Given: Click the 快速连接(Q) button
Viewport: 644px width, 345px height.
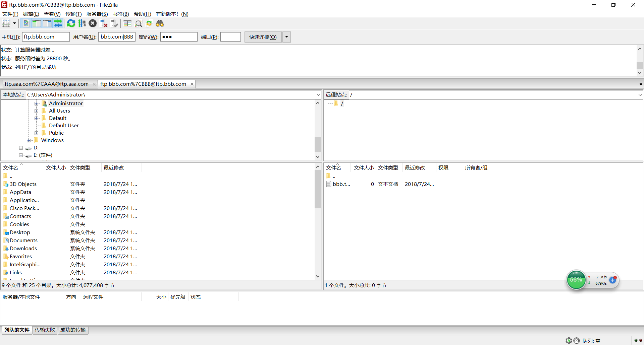Looking at the screenshot, I should point(263,37).
